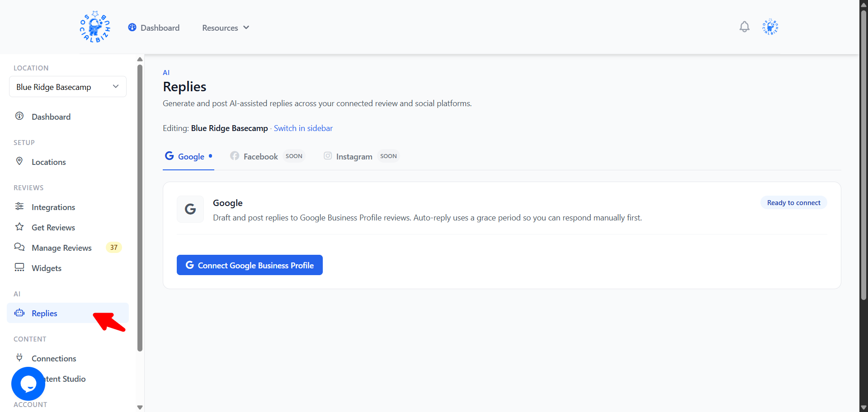Open Manage Reviews in the sidebar
868x412 pixels.
[68, 248]
